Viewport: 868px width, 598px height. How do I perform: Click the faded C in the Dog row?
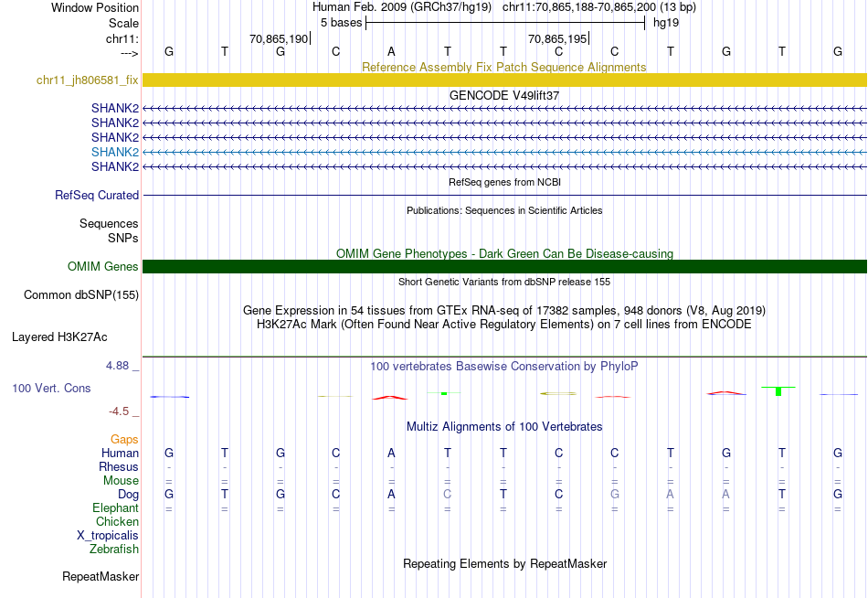tap(448, 495)
